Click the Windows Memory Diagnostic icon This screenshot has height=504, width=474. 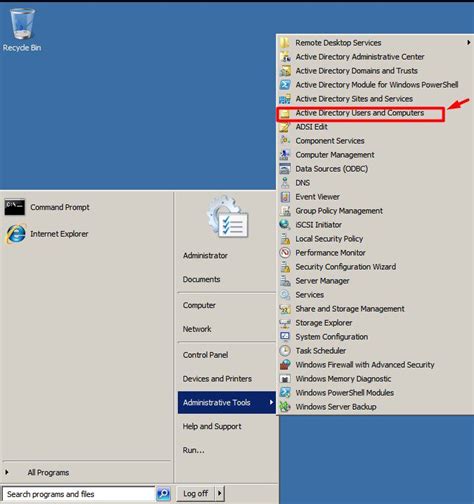285,379
